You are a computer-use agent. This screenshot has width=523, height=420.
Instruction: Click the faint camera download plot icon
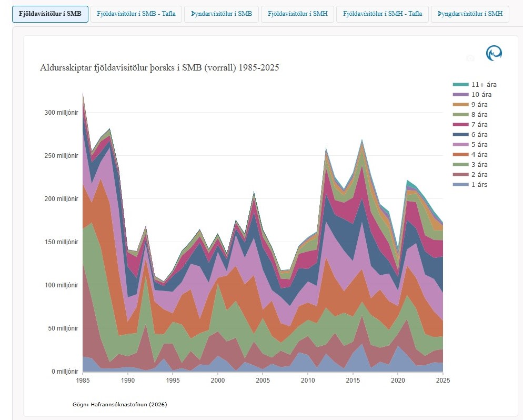point(471,58)
